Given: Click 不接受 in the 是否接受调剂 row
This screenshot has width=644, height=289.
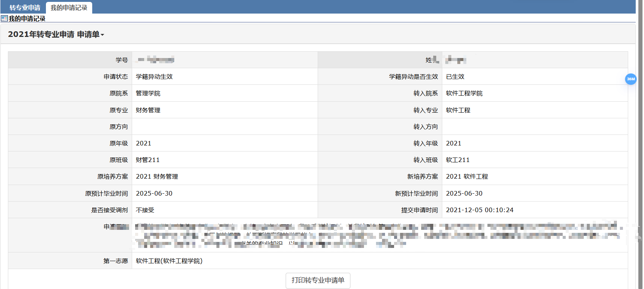Looking at the screenshot, I should coord(145,210).
